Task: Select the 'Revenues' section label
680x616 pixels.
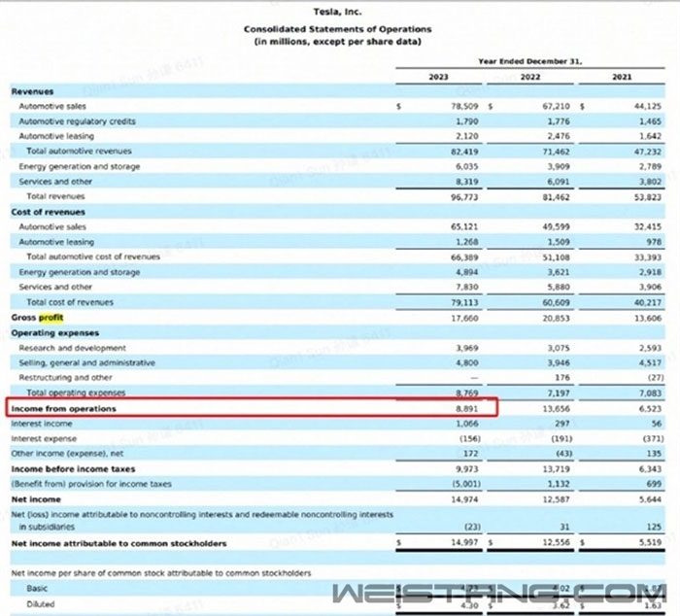Action: 32,91
